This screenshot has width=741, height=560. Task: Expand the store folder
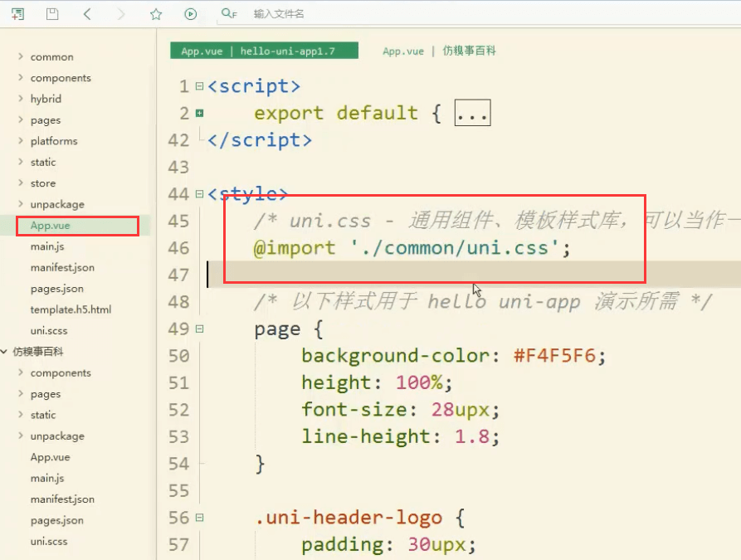point(20,183)
